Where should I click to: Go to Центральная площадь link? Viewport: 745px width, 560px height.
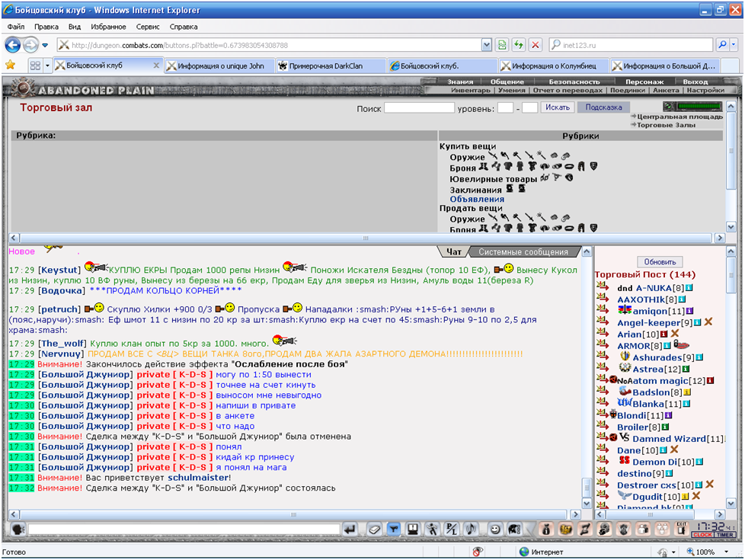679,117
